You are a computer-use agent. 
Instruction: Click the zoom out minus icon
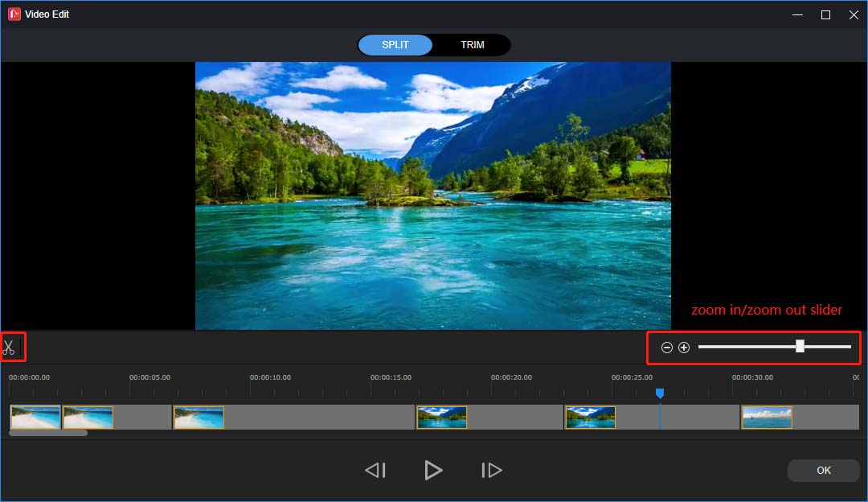[x=666, y=347]
